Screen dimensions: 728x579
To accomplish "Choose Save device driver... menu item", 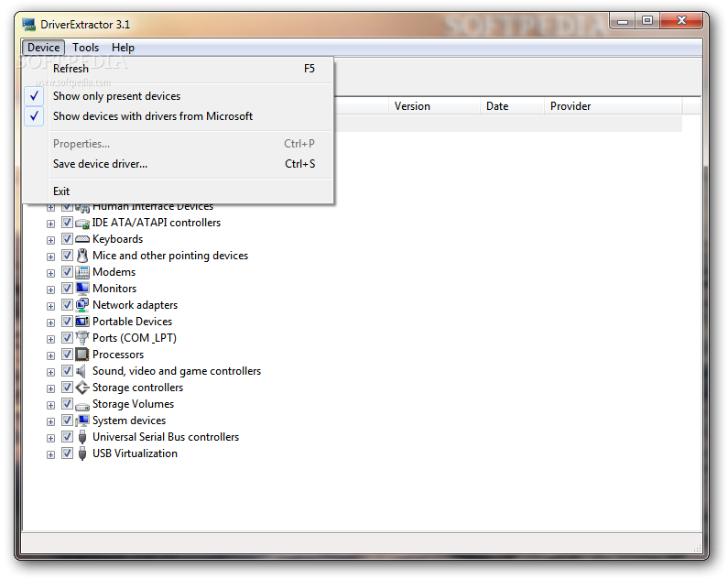I will 178,164.
